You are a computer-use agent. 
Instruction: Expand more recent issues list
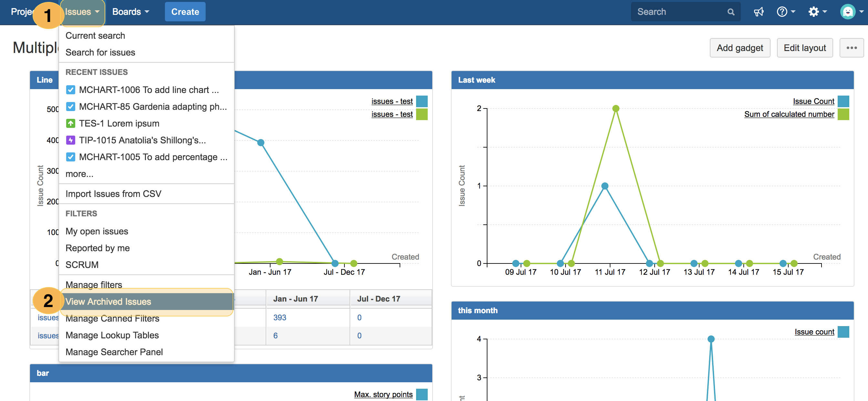tap(79, 174)
